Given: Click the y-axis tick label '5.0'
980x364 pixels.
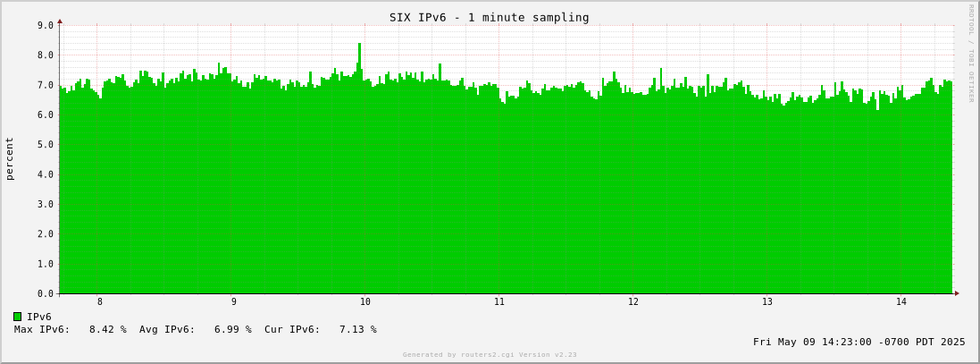Looking at the screenshot, I should click(x=46, y=144).
